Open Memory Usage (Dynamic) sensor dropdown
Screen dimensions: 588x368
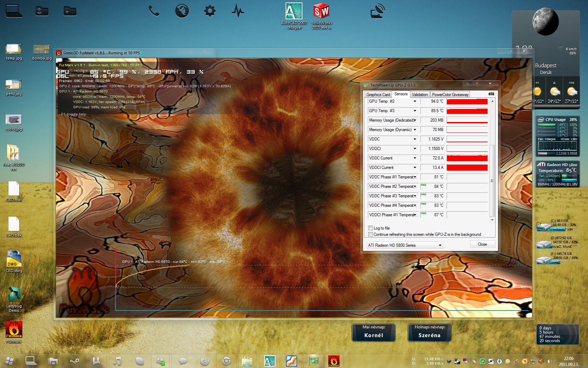(415, 130)
